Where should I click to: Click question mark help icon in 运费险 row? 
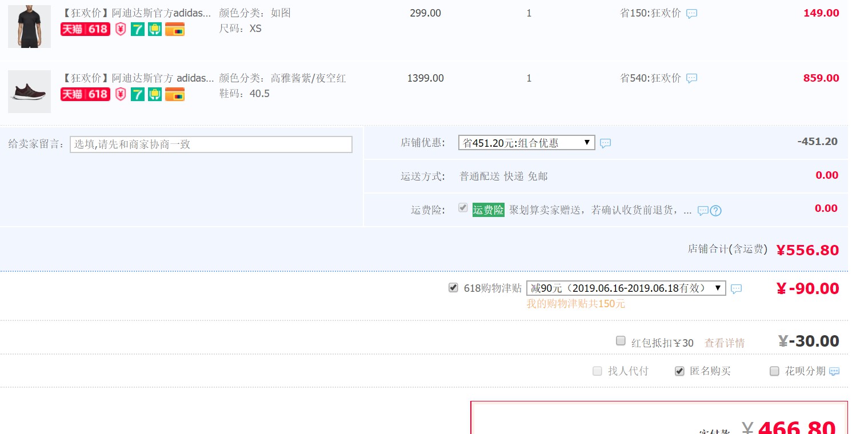(715, 211)
